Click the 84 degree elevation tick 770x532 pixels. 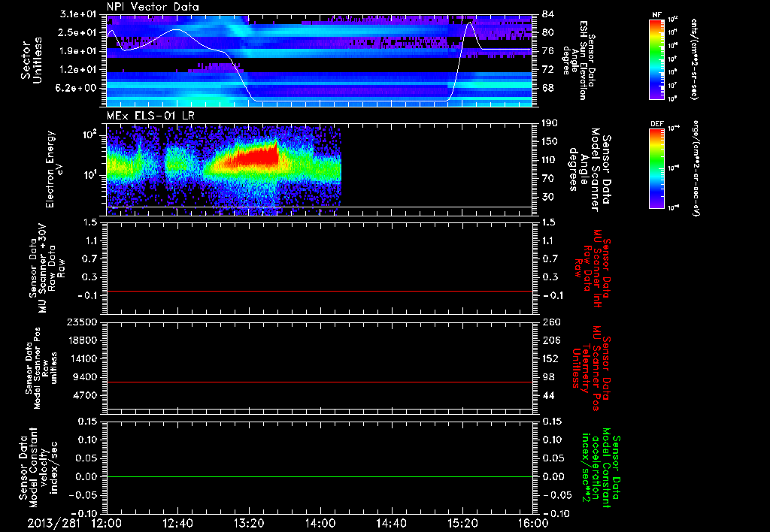point(548,14)
